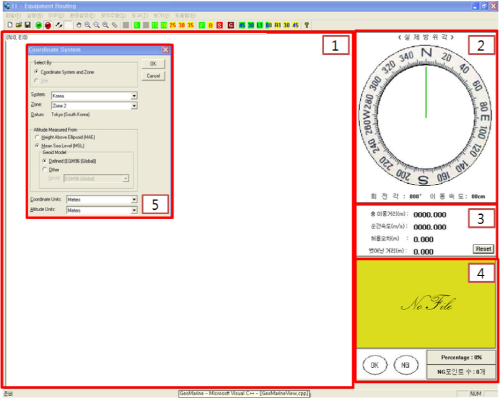Viewport: 500px width, 398px height.
Task: Open help with the question mark icon
Action: pos(307,25)
